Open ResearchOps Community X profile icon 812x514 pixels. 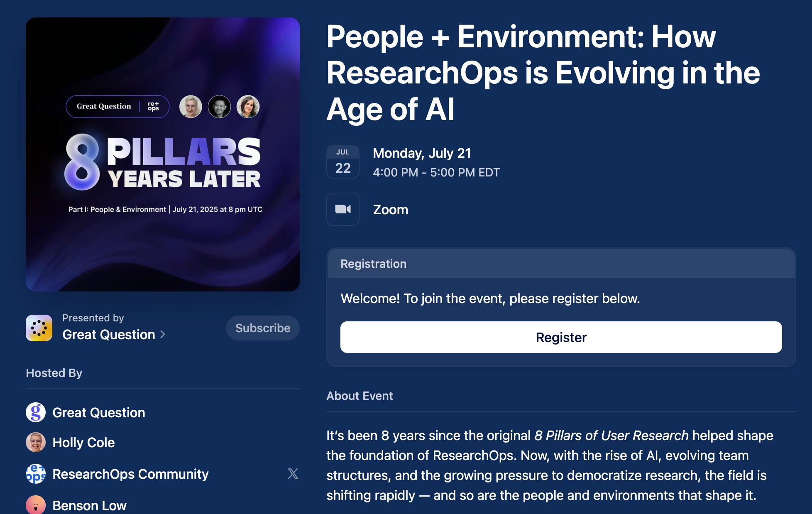[293, 474]
